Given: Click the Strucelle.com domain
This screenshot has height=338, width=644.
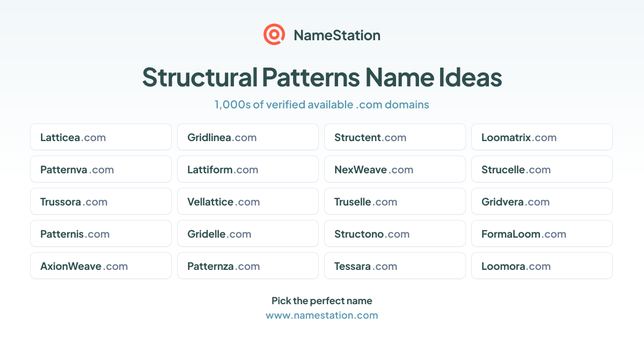Looking at the screenshot, I should pyautogui.click(x=542, y=169).
